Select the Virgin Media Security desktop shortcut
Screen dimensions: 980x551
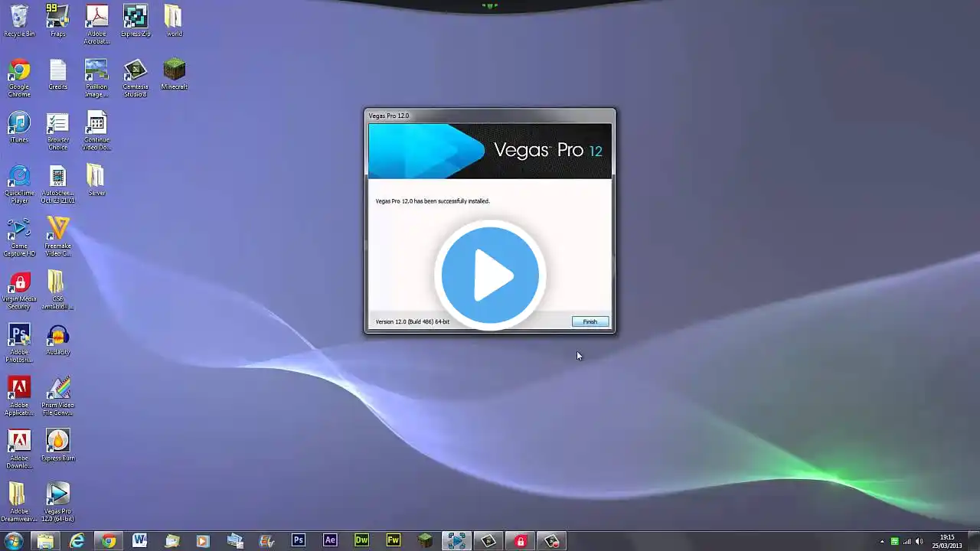pyautogui.click(x=19, y=291)
